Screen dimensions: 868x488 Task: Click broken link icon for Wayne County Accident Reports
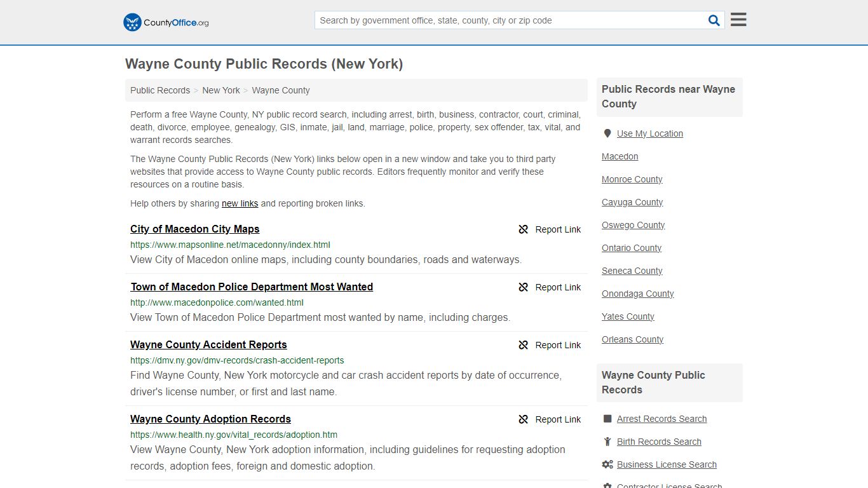[524, 345]
